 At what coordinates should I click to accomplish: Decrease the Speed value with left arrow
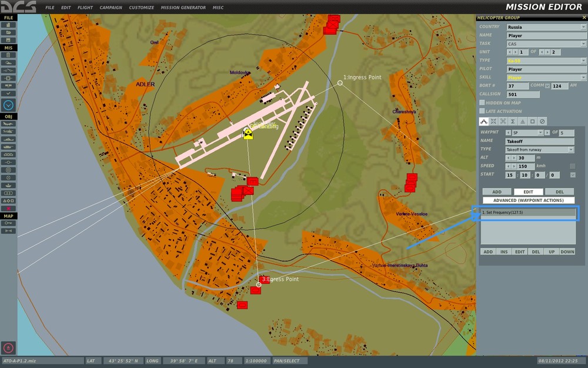point(509,167)
